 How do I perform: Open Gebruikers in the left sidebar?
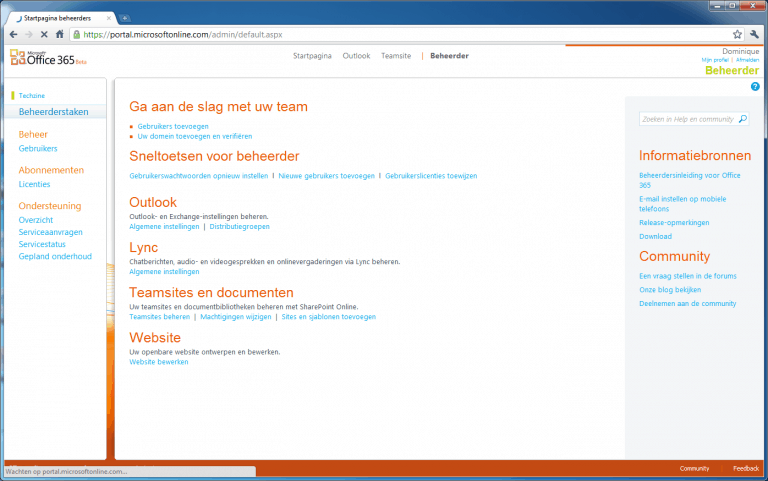38,148
